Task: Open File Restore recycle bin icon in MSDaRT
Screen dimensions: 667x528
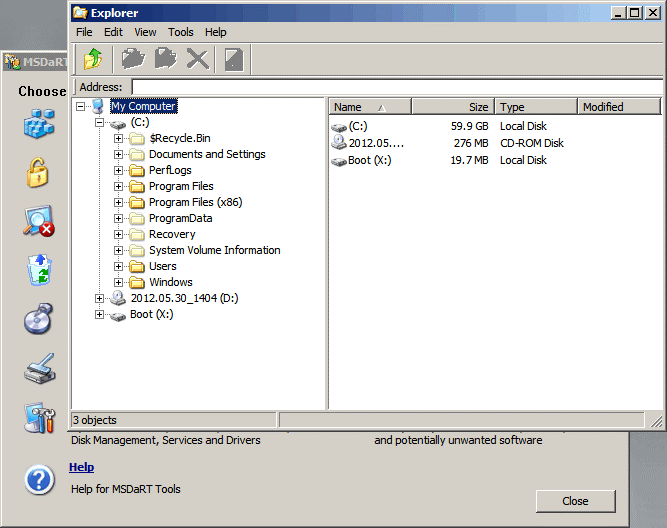Action: (39, 270)
